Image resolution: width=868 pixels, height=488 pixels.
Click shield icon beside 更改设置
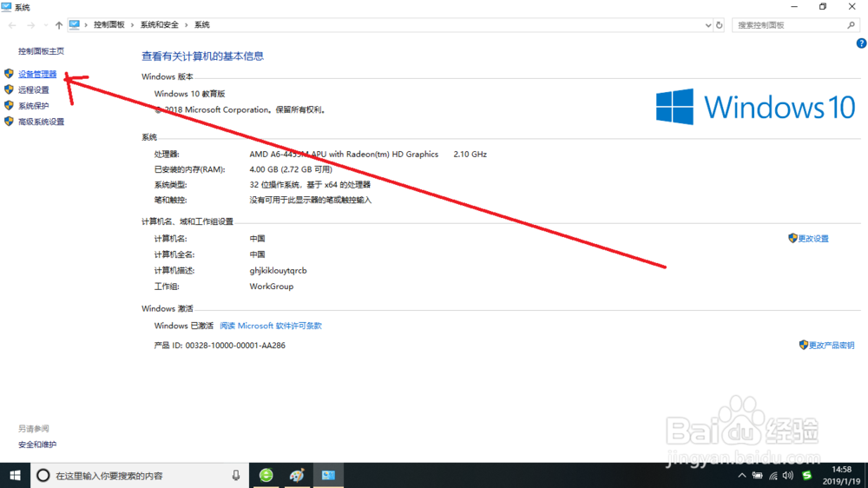click(x=792, y=238)
